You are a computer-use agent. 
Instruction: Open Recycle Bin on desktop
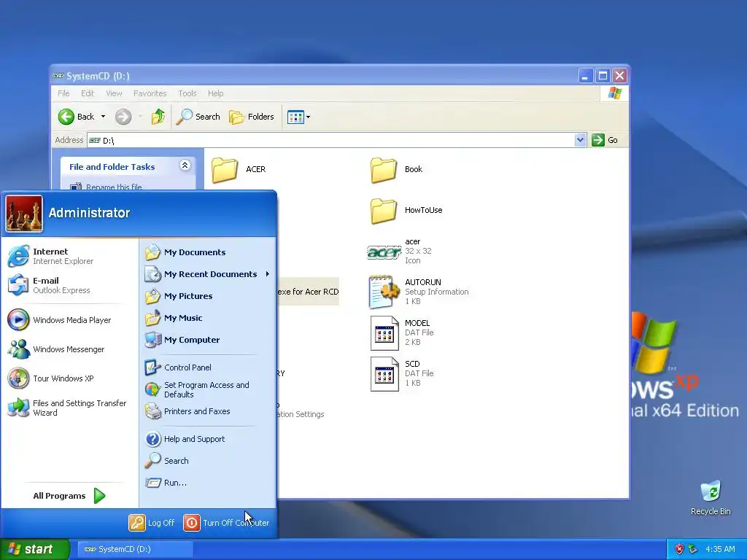click(711, 498)
